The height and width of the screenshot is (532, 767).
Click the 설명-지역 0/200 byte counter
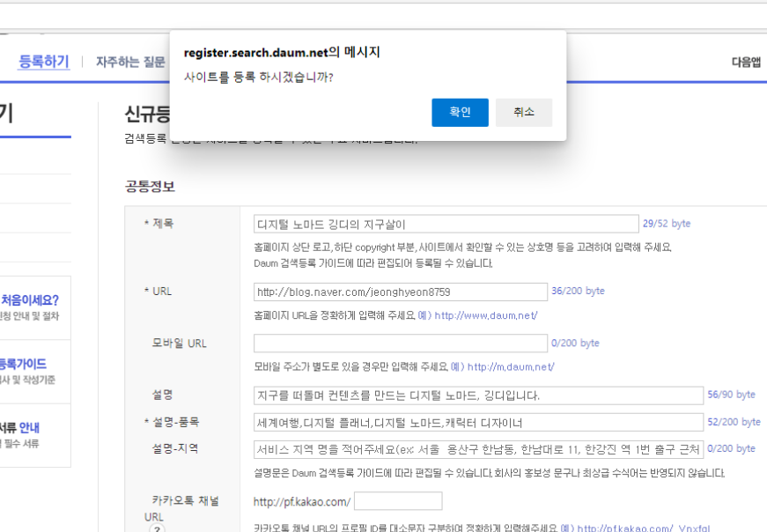[731, 448]
